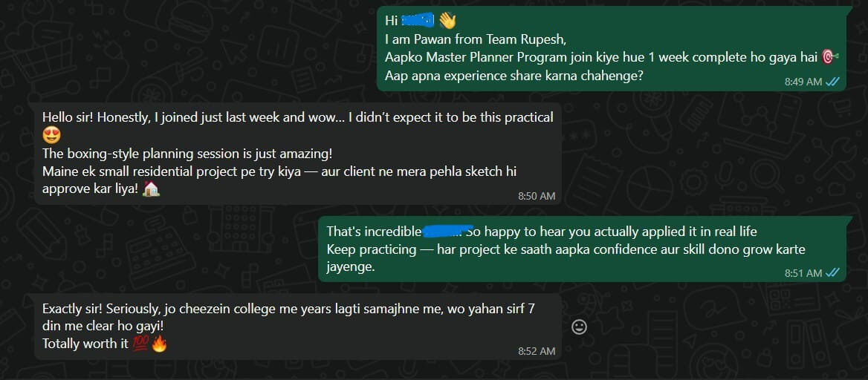Click the read receipt ticks at 8:51 AM
Screen dimensions: 868x380
pos(833,273)
